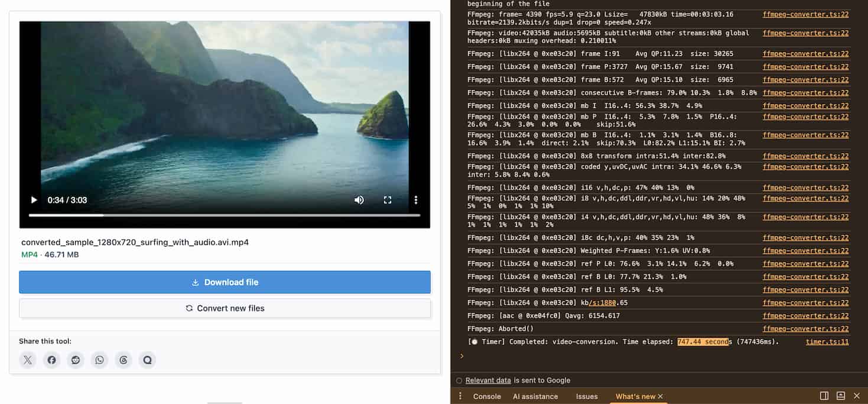Select the What's new drawer tab
Screen dimensions: 868x404
click(x=635, y=396)
